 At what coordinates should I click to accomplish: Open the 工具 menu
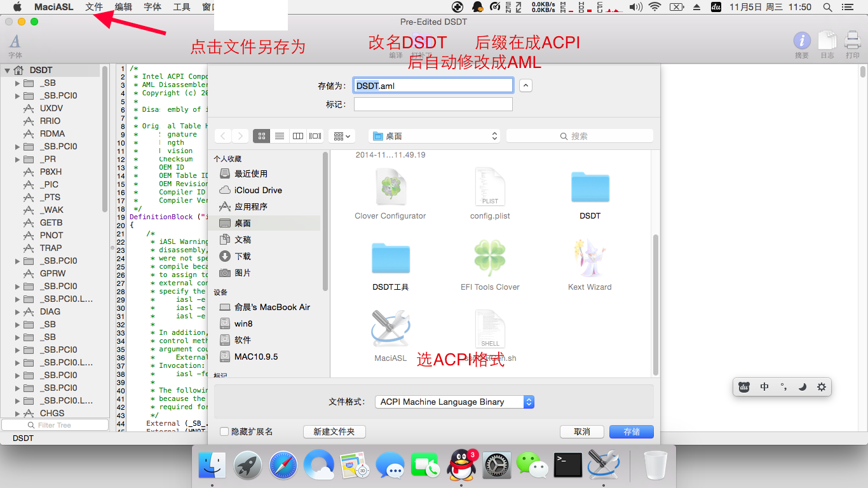[x=182, y=7]
